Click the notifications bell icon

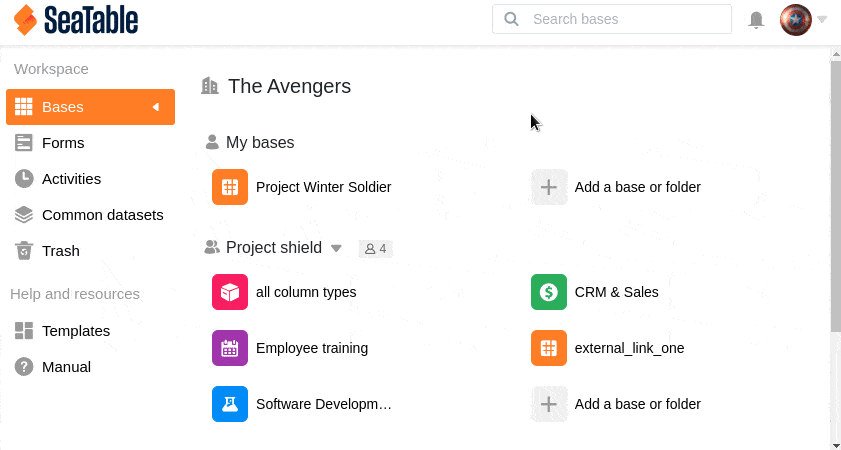757,20
